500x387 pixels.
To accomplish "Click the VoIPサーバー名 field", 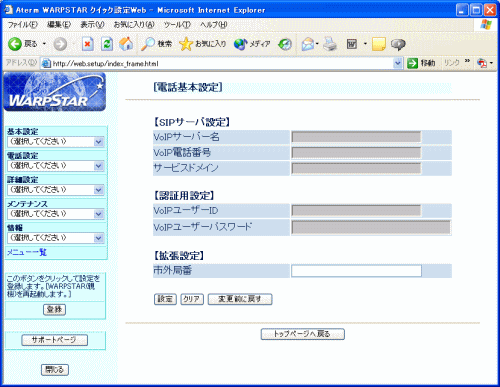I will pos(356,137).
